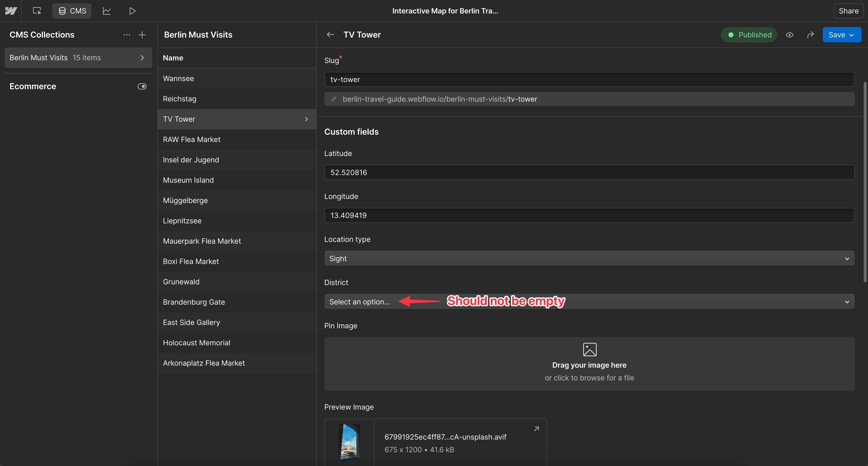Open the Berlin Must Visits collection
This screenshot has height=466, width=868.
point(78,58)
